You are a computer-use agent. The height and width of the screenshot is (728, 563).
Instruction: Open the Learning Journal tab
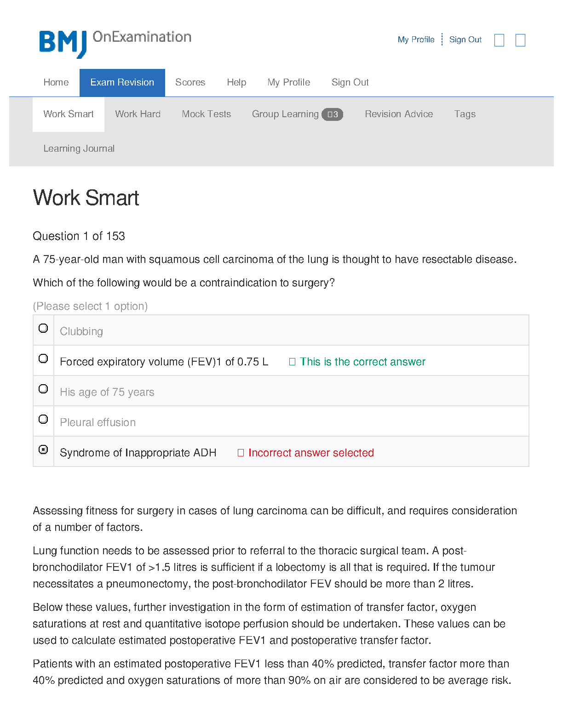point(79,149)
